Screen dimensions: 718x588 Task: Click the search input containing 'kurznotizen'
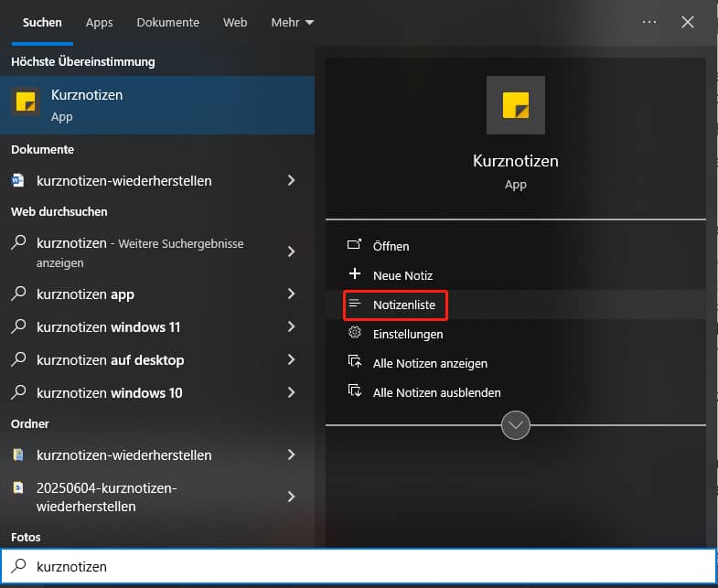pos(358,566)
